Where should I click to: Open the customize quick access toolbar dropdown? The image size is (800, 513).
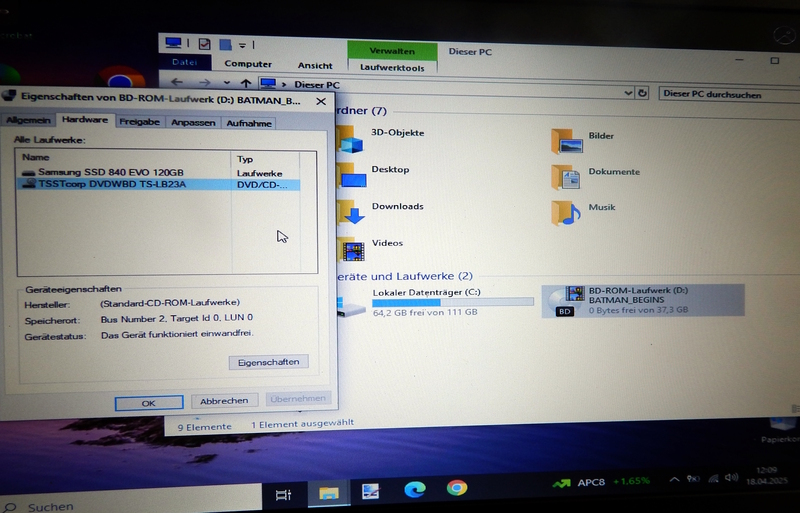[242, 45]
